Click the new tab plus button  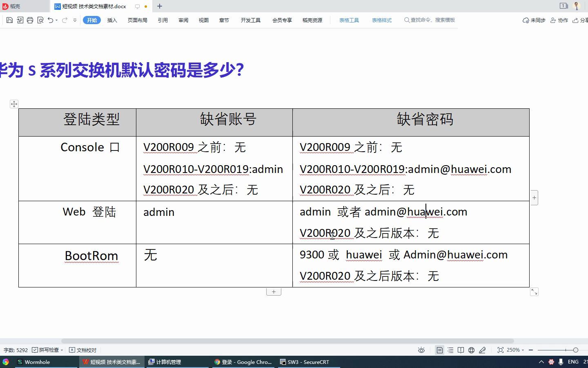pyautogui.click(x=160, y=6)
